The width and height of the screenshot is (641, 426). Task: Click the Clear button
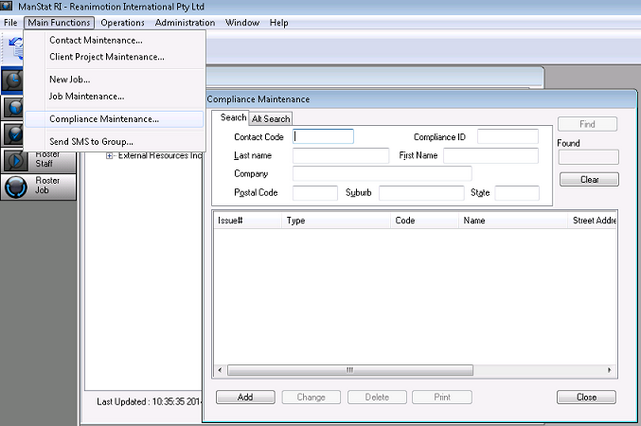tap(588, 180)
